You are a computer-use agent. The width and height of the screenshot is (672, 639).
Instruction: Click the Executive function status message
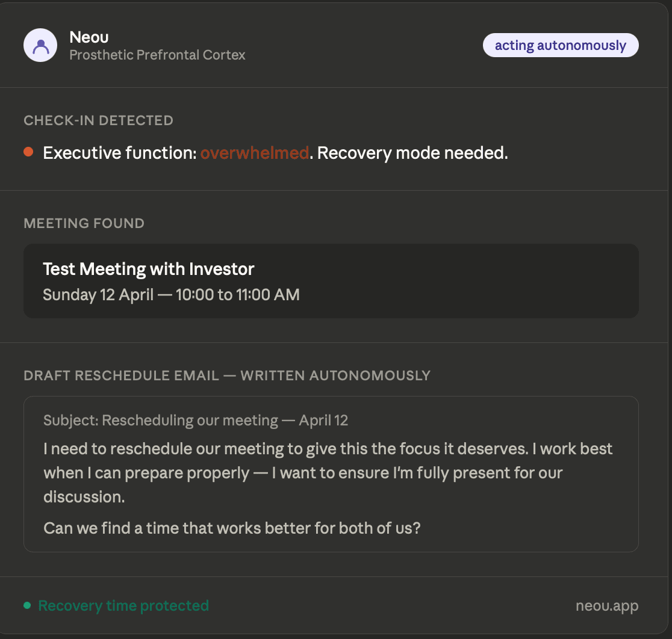point(276,153)
